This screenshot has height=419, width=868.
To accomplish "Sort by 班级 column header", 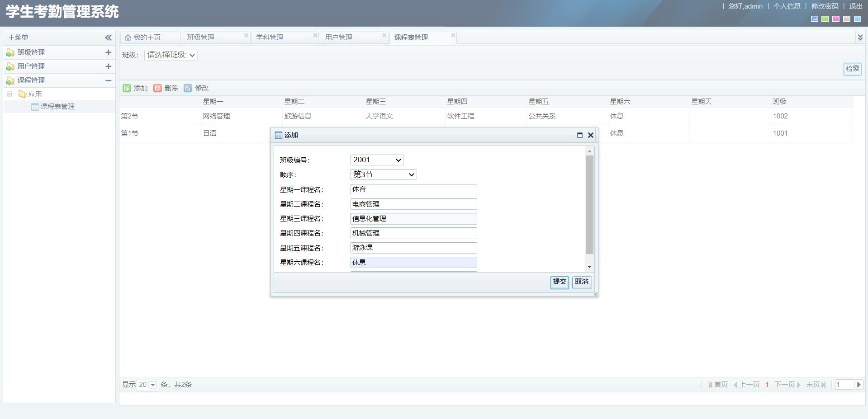I will (811, 102).
